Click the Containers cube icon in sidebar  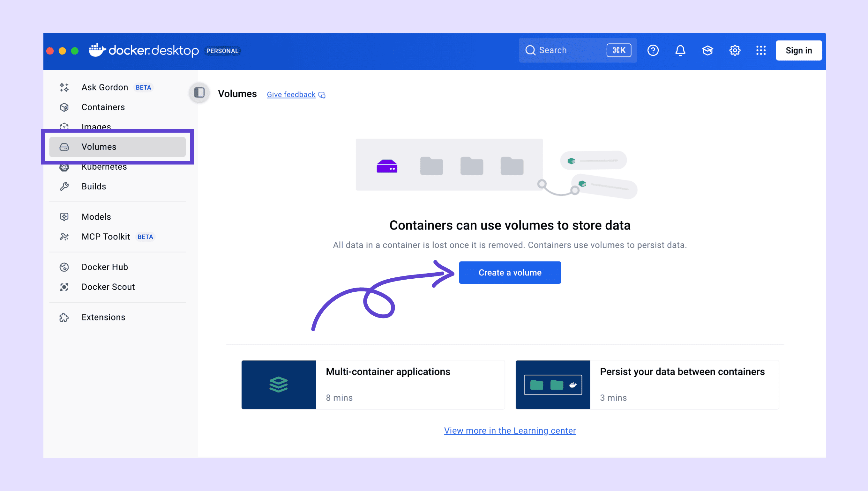click(64, 107)
